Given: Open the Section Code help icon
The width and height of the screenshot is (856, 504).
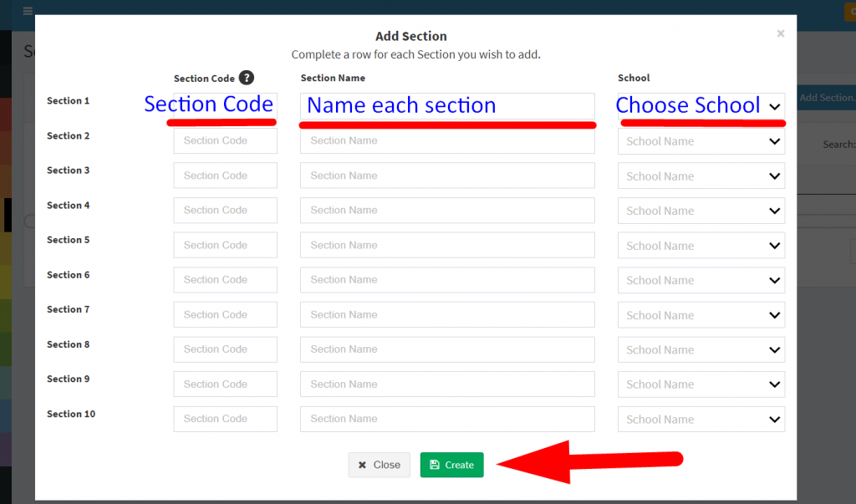Looking at the screenshot, I should [247, 78].
